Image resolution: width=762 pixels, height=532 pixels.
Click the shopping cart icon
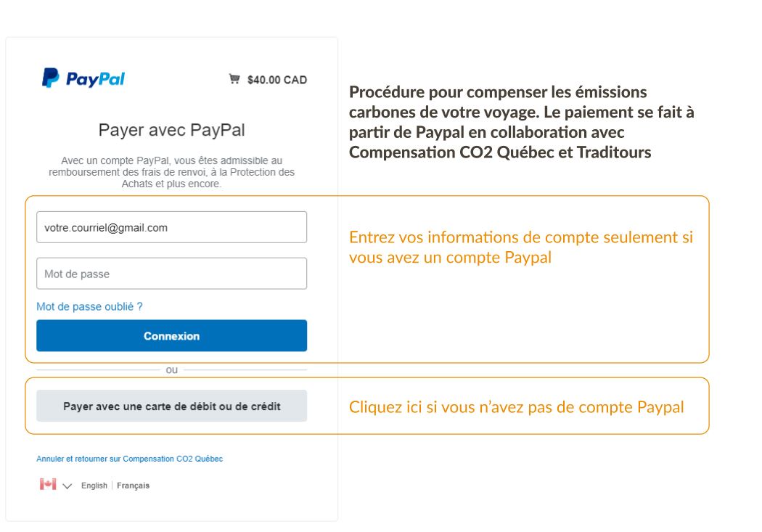click(x=234, y=79)
